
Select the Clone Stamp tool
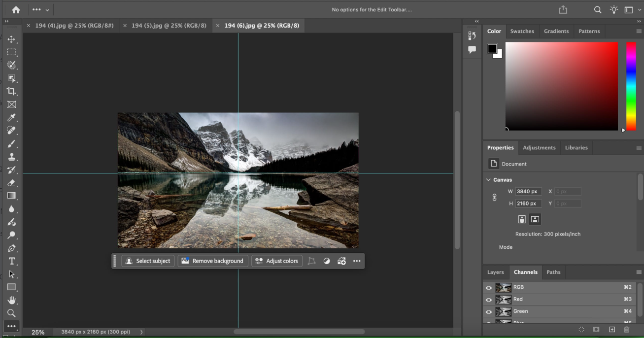pyautogui.click(x=11, y=157)
